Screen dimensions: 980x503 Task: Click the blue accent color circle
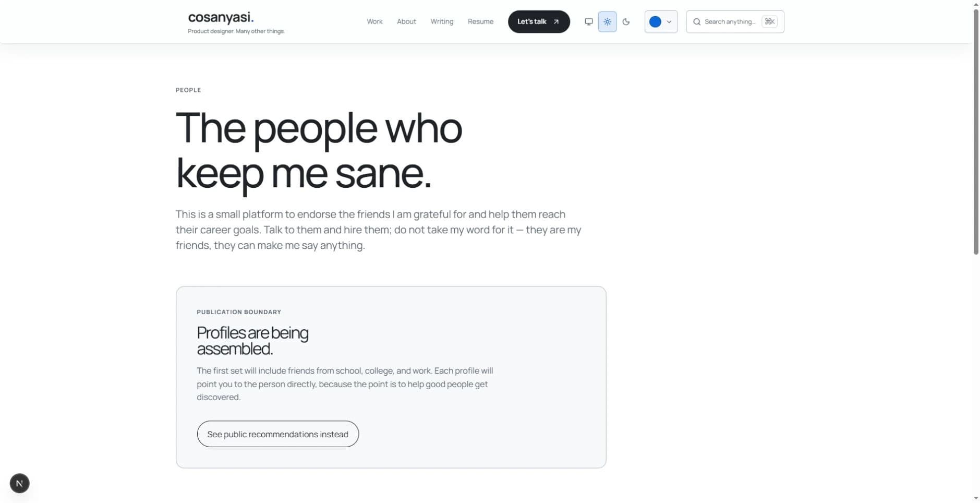pos(655,22)
